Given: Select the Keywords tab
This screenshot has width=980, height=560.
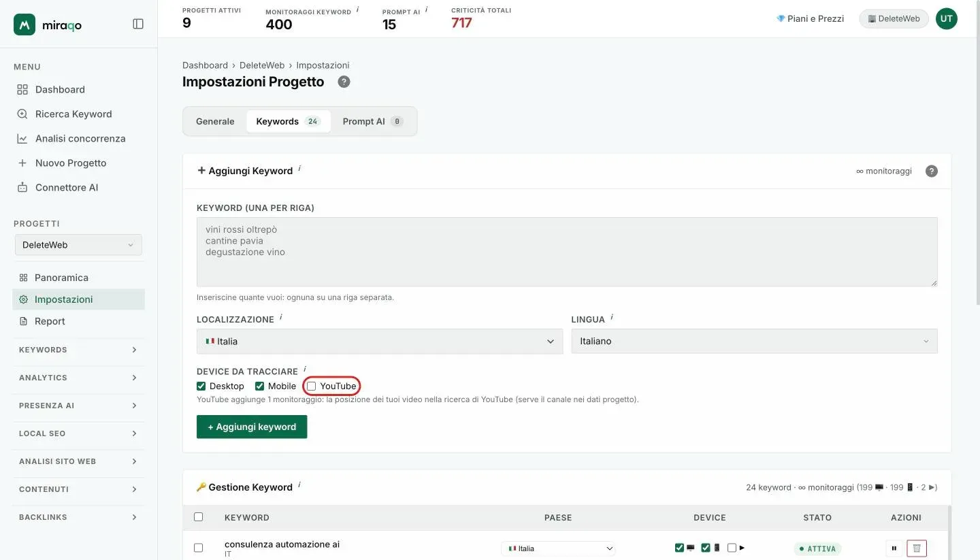Looking at the screenshot, I should coord(289,121).
